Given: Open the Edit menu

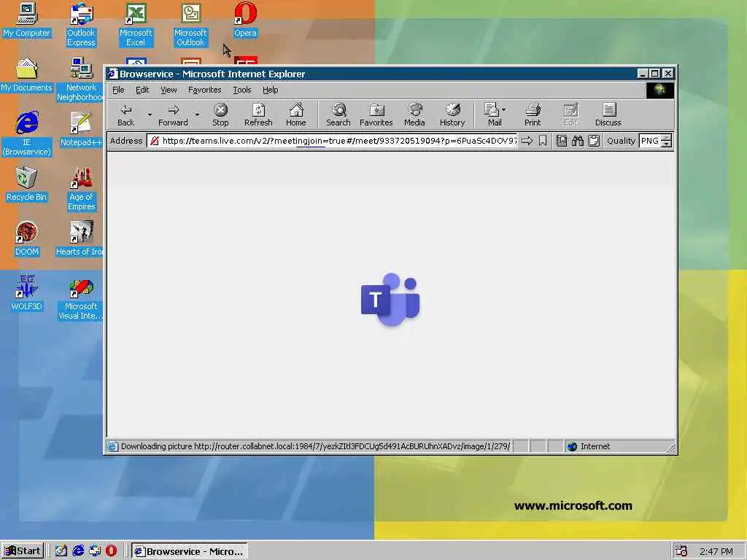Looking at the screenshot, I should coord(142,90).
